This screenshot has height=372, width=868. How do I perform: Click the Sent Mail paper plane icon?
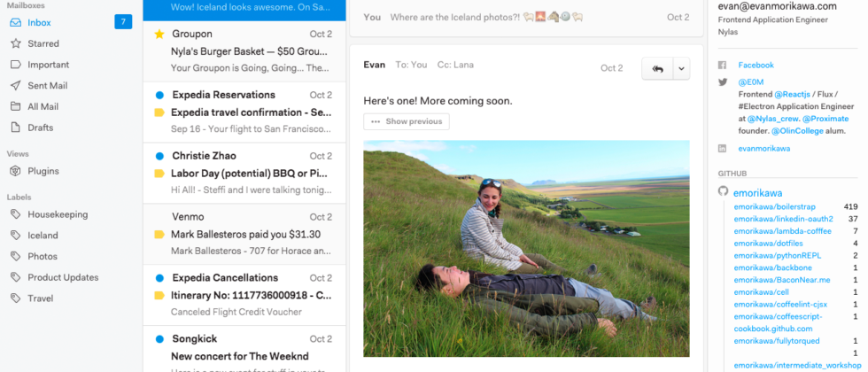tap(16, 86)
